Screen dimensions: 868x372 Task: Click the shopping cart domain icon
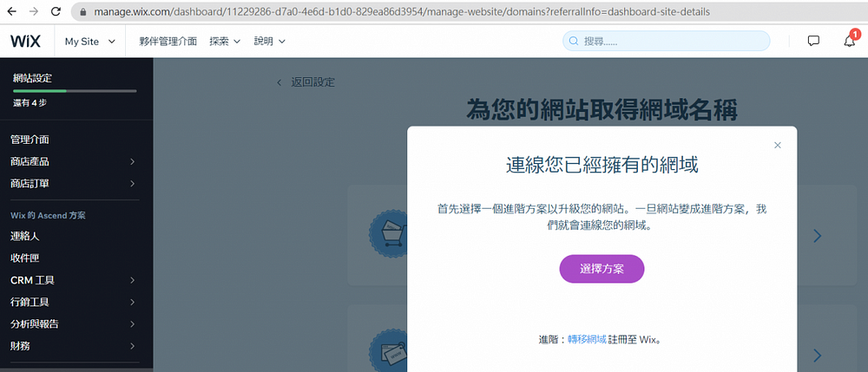pyautogui.click(x=389, y=236)
